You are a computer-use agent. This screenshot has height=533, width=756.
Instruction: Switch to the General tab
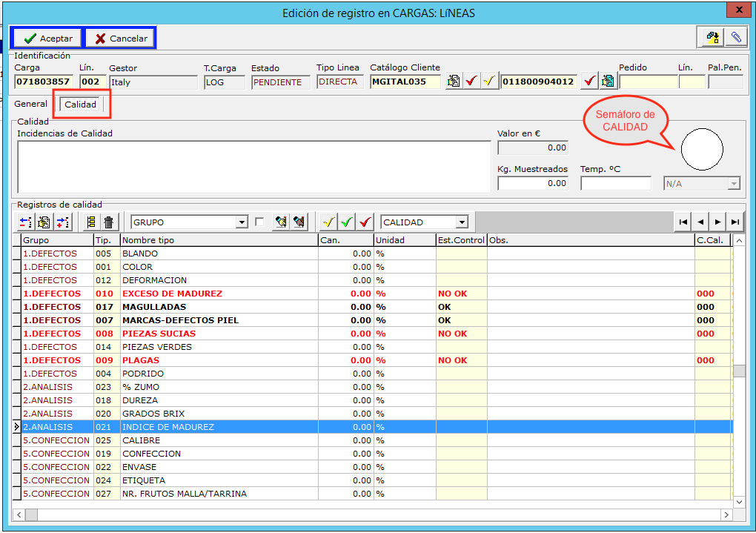click(x=30, y=105)
